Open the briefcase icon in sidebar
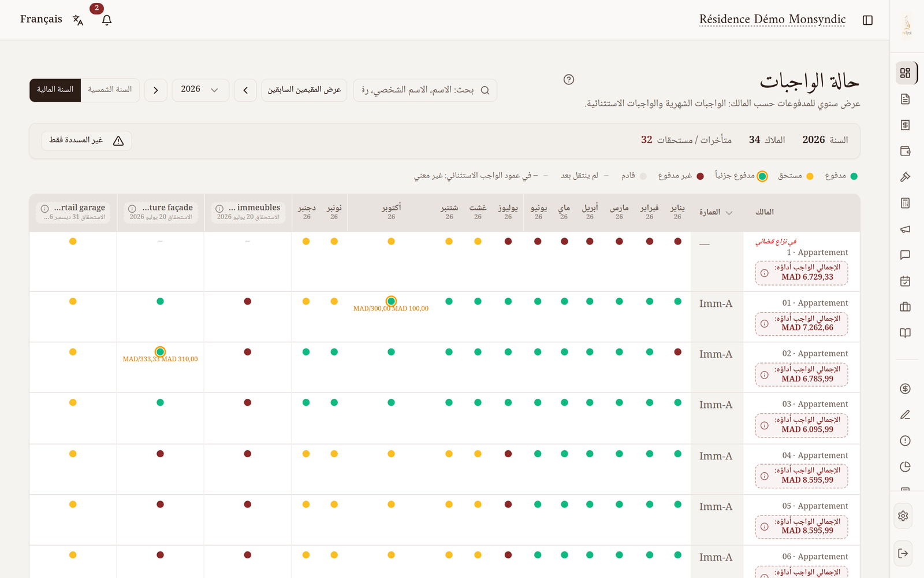924x578 pixels. click(x=905, y=307)
